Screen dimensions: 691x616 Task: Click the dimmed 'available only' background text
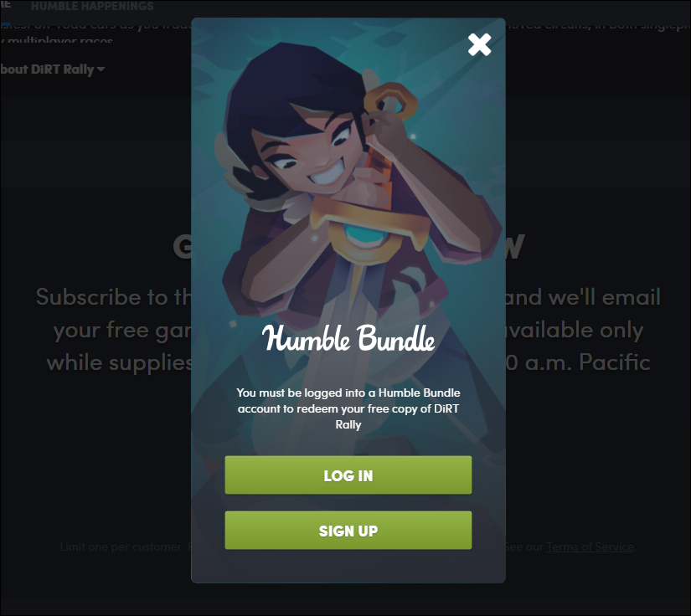click(575, 331)
